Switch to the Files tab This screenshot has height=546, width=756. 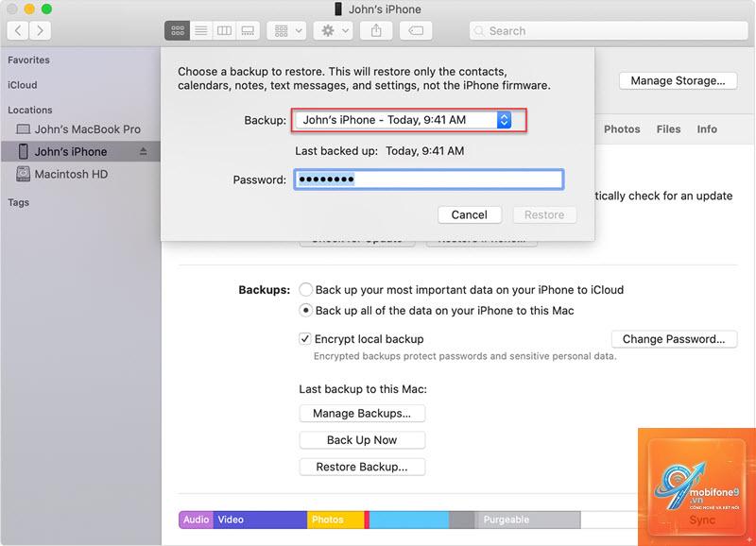pos(668,129)
